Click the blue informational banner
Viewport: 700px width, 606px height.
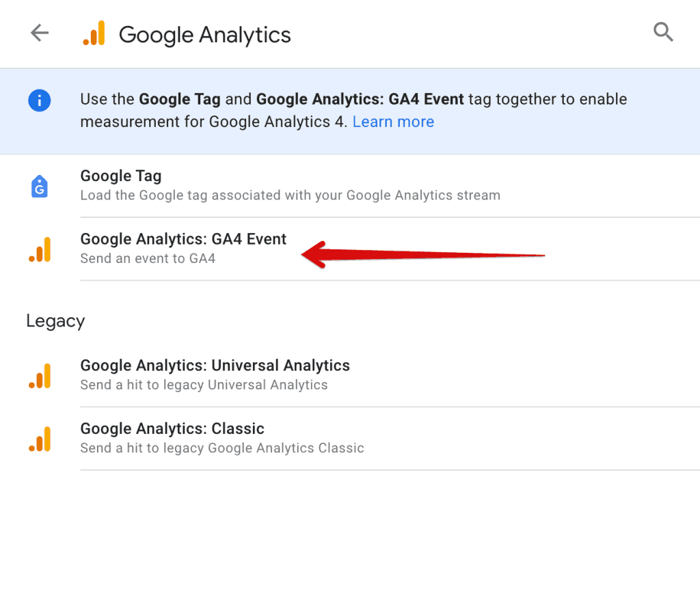(x=350, y=111)
